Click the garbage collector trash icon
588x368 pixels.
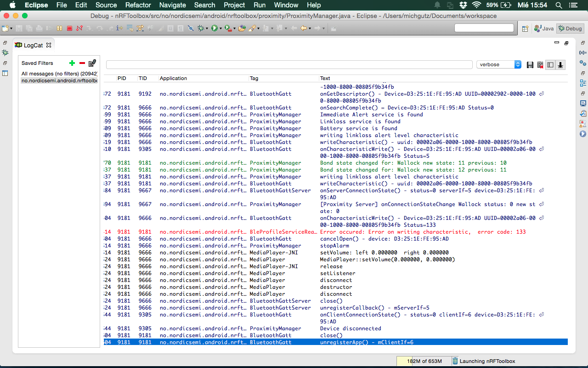(x=455, y=361)
